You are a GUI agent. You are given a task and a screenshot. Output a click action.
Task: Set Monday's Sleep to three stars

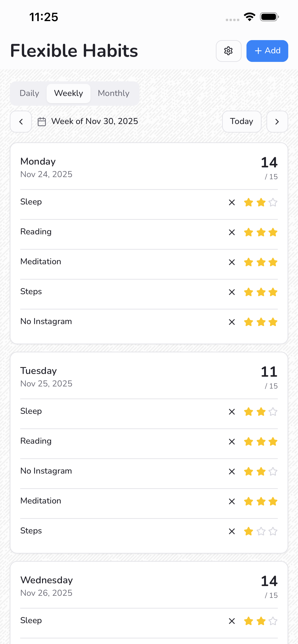pyautogui.click(x=273, y=202)
